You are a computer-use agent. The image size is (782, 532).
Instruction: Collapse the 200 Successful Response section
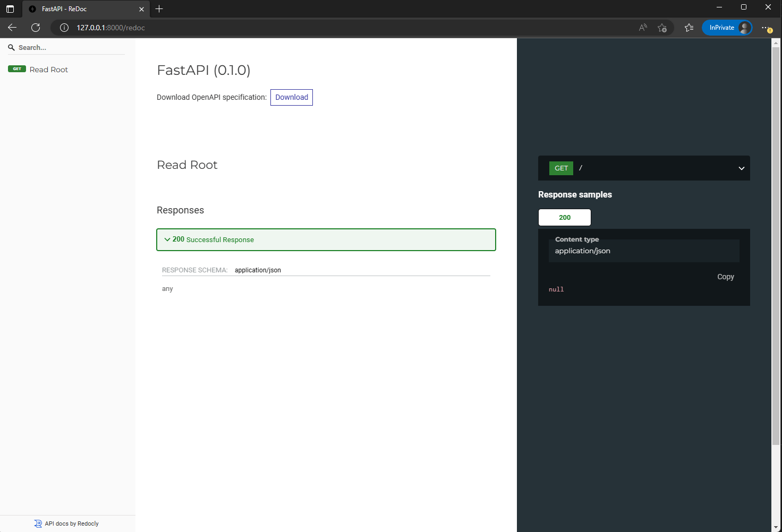point(326,239)
